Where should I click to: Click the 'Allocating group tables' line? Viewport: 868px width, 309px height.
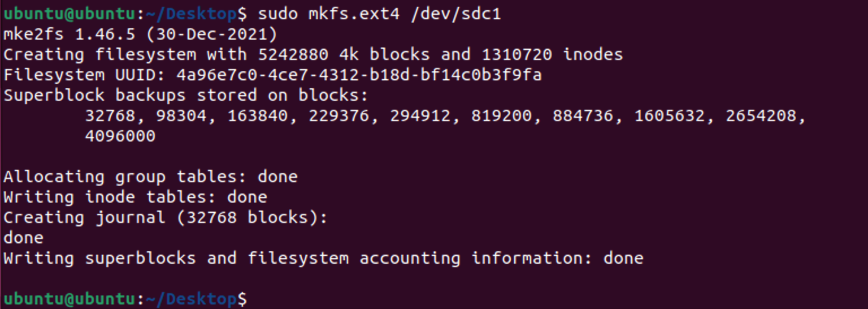[x=150, y=177]
